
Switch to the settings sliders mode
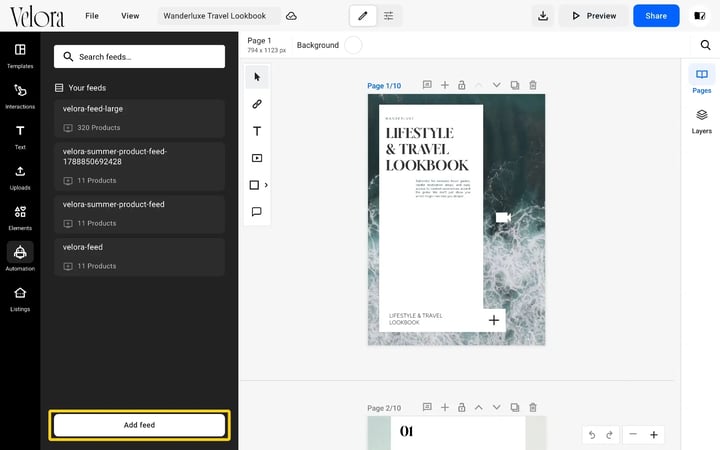388,16
